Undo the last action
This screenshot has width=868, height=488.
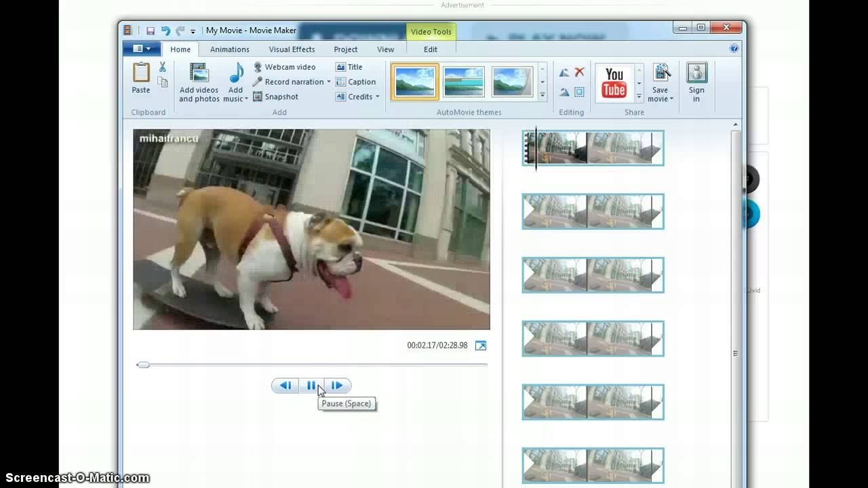(x=165, y=30)
